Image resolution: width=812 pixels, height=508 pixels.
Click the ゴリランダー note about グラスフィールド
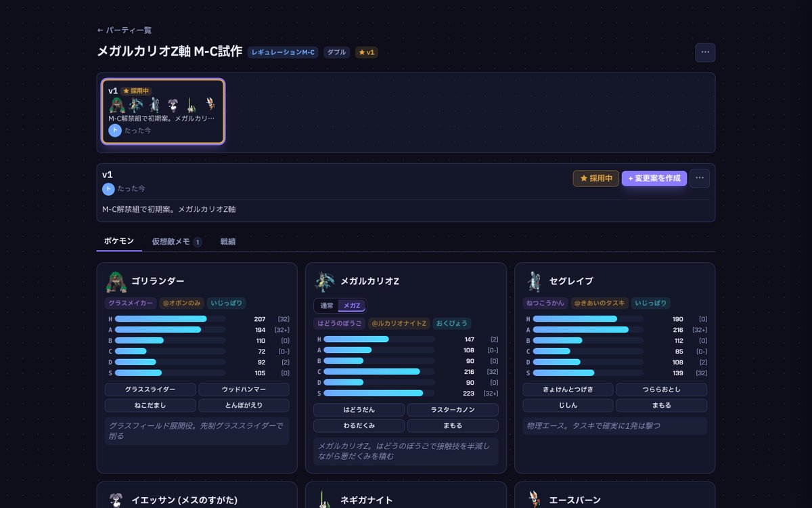(197, 431)
